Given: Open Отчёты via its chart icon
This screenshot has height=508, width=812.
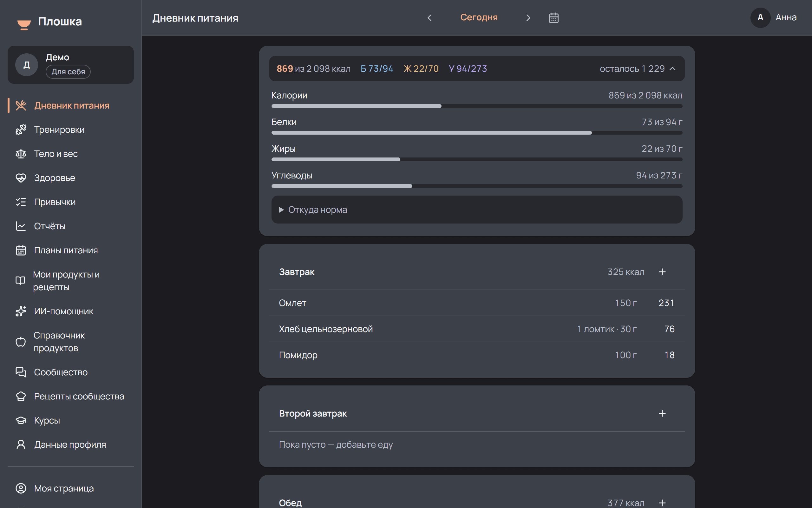Looking at the screenshot, I should [x=21, y=226].
